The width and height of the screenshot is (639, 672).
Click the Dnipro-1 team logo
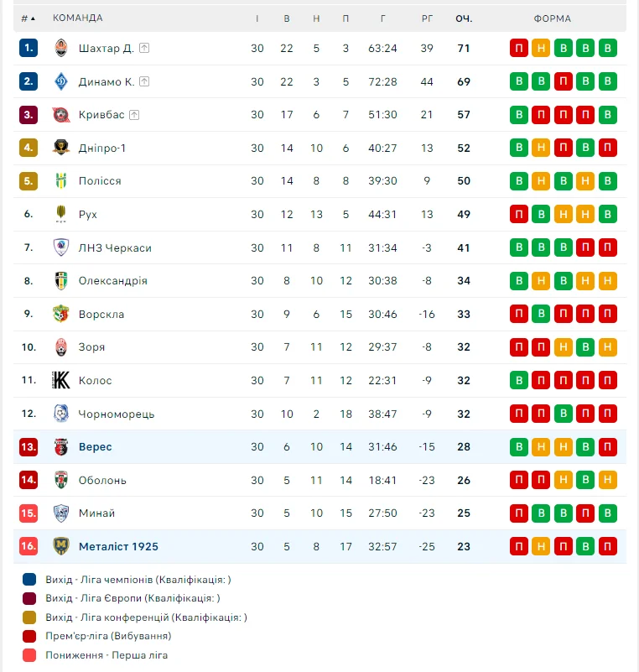click(x=60, y=148)
